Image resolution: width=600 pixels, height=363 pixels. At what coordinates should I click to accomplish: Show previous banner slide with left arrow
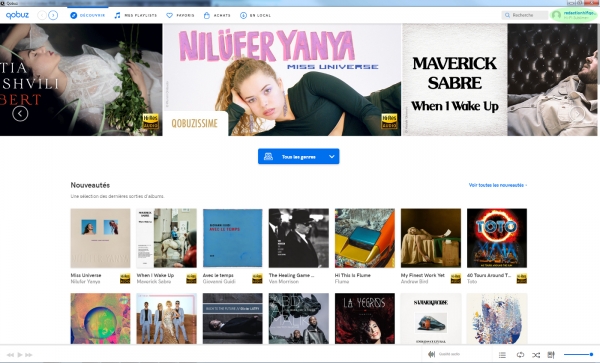20,113
